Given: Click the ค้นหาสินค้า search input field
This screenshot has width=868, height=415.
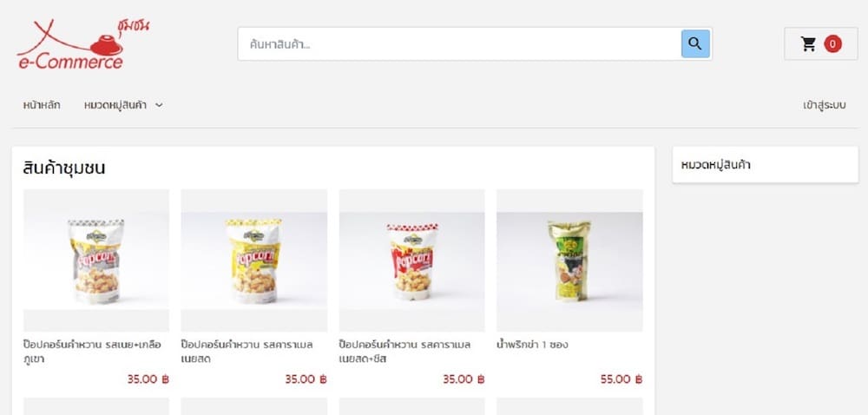Looking at the screenshot, I should click(x=459, y=43).
